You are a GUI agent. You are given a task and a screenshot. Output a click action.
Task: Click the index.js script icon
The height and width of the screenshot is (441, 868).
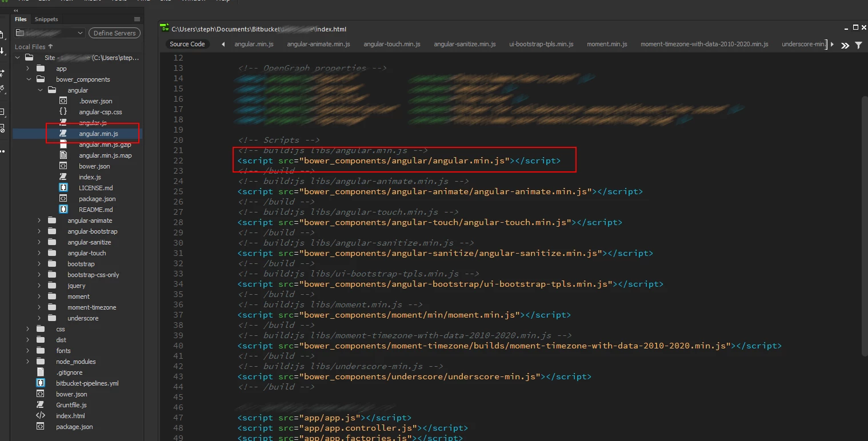coord(63,177)
